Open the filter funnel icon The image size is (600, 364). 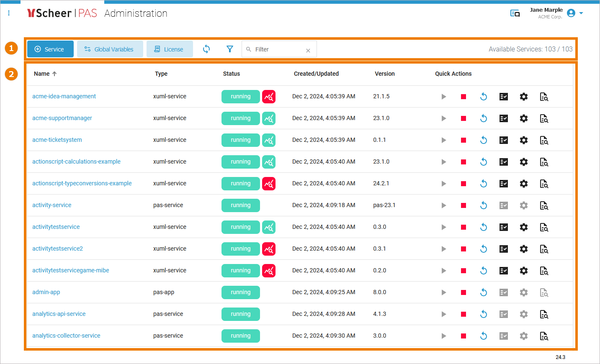click(230, 49)
